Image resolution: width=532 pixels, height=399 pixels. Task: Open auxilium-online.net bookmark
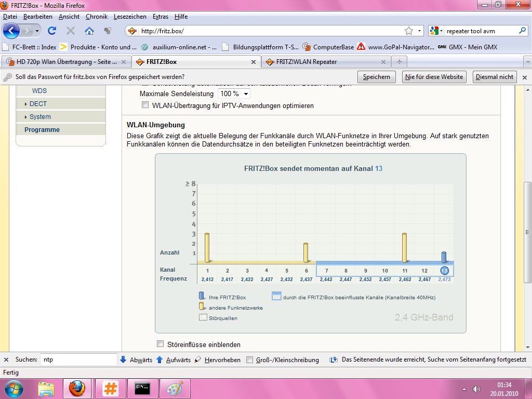coord(179,47)
